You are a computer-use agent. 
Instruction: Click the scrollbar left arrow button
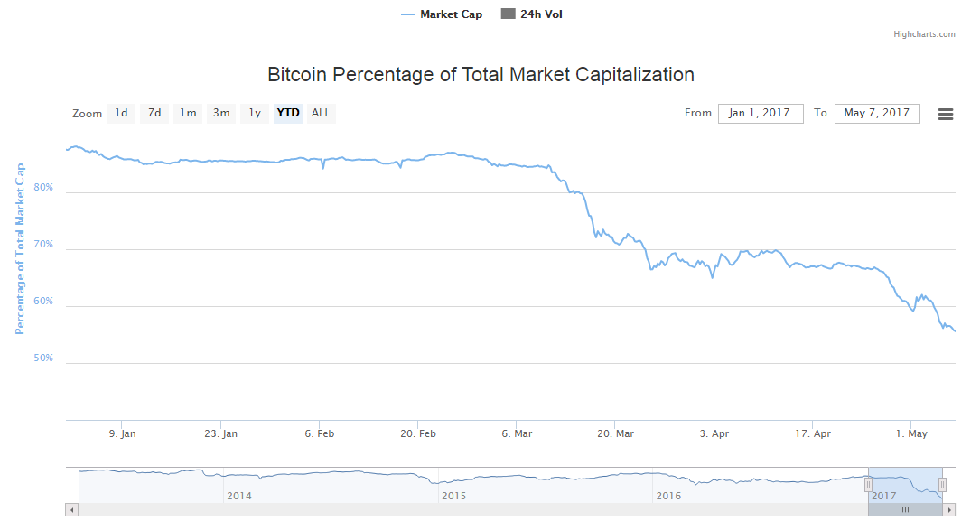tap(71, 510)
